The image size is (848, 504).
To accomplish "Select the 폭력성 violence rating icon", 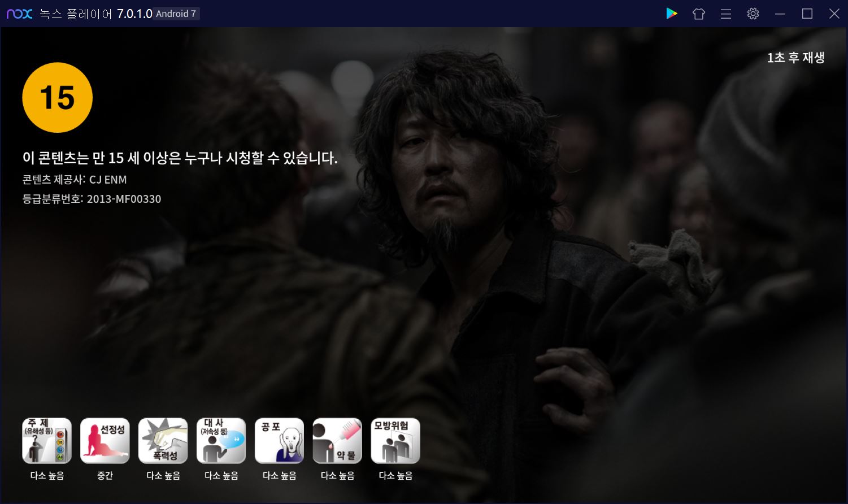I will pyautogui.click(x=163, y=441).
